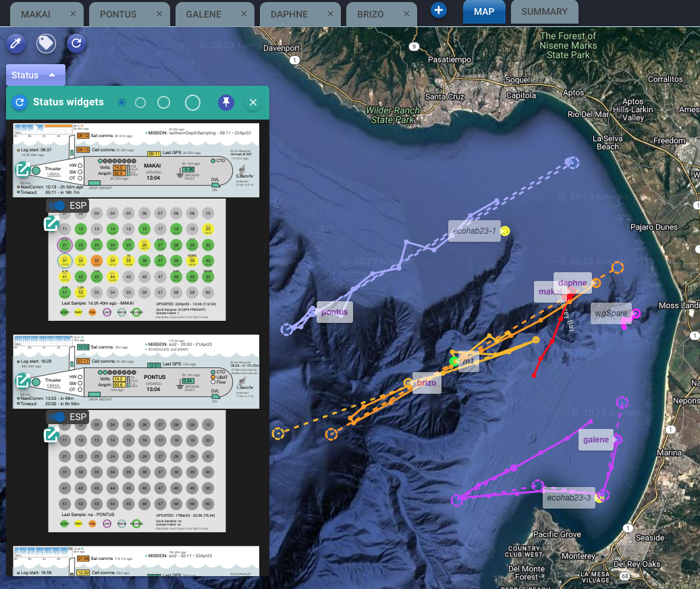This screenshot has width=700, height=589.
Task: Open the MAKAI vehicle widget in new window
Action: (22, 169)
